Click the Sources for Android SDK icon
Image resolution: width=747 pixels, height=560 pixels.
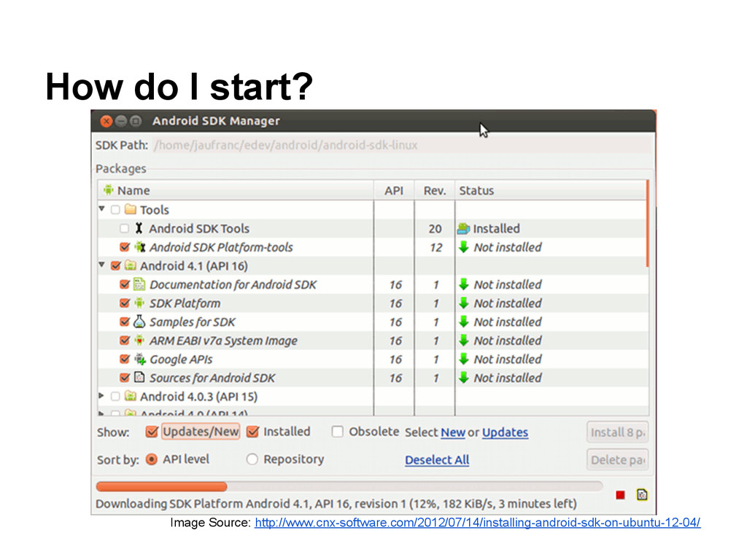click(139, 378)
